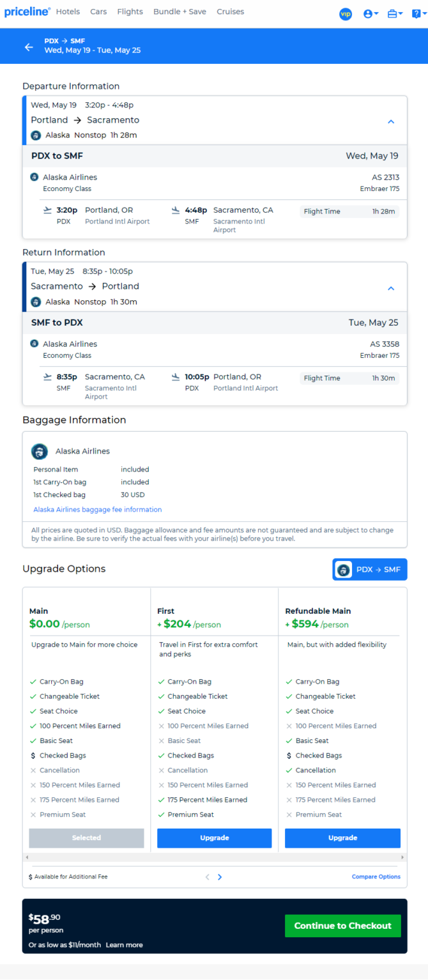Open the trips suitcase menu
Viewport: 428px width, 980px height.
tap(395, 13)
